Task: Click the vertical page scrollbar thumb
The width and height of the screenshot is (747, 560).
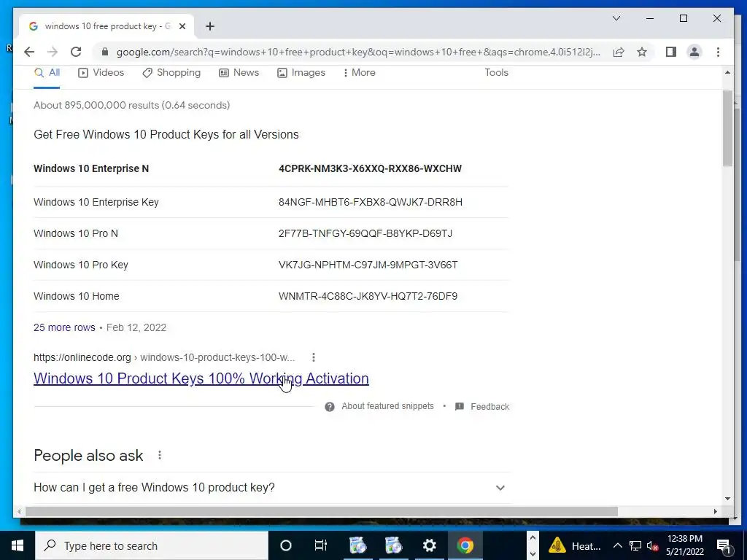Action: click(x=727, y=128)
